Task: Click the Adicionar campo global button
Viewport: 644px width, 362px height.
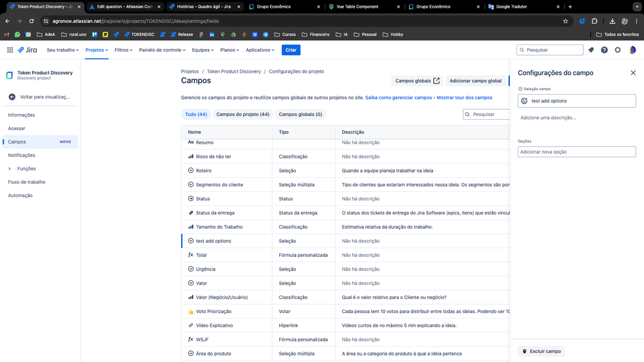Action: pyautogui.click(x=475, y=81)
